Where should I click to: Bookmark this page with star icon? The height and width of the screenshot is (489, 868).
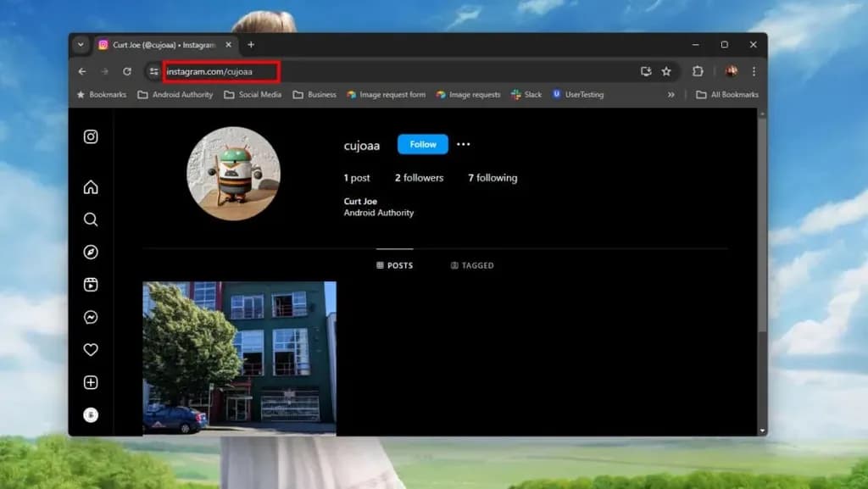coord(666,72)
